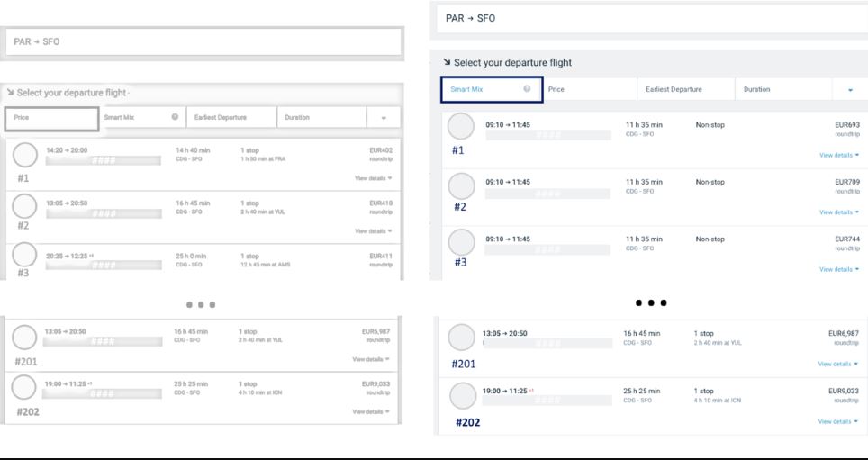Viewport: 868px width, 460px height.
Task: Click the 14:20 → 20:00 flight time
Action: click(x=67, y=150)
